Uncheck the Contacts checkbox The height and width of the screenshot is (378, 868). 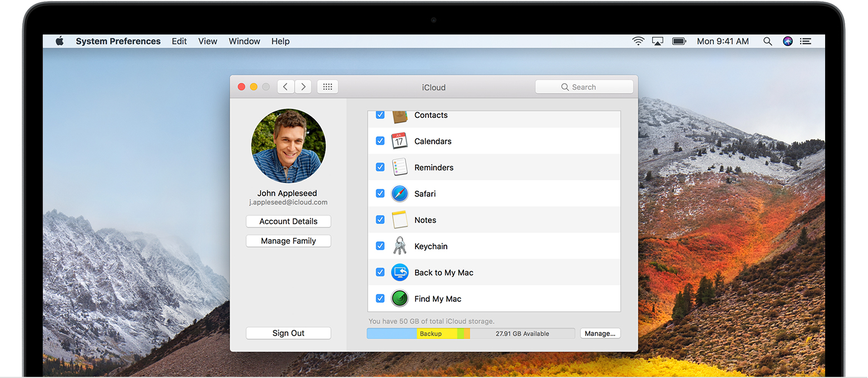point(380,115)
